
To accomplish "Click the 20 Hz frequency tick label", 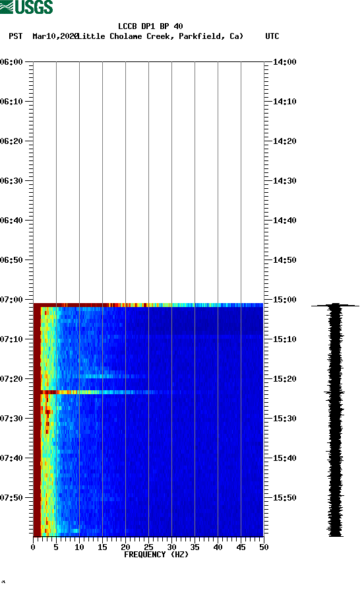I will [125, 547].
